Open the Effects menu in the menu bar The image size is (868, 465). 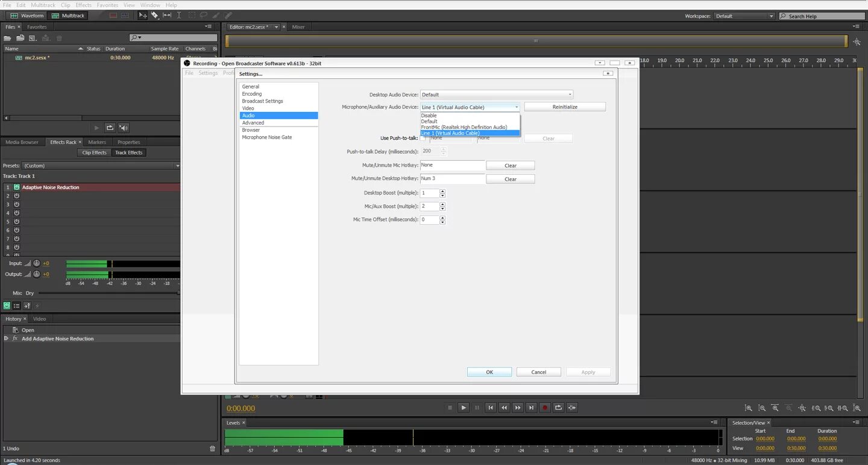(x=83, y=5)
